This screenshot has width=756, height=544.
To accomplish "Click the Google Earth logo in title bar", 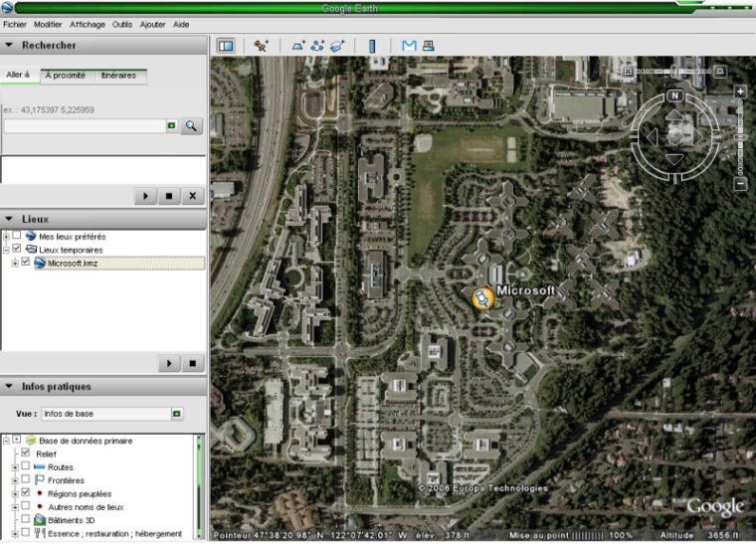I will (7, 7).
